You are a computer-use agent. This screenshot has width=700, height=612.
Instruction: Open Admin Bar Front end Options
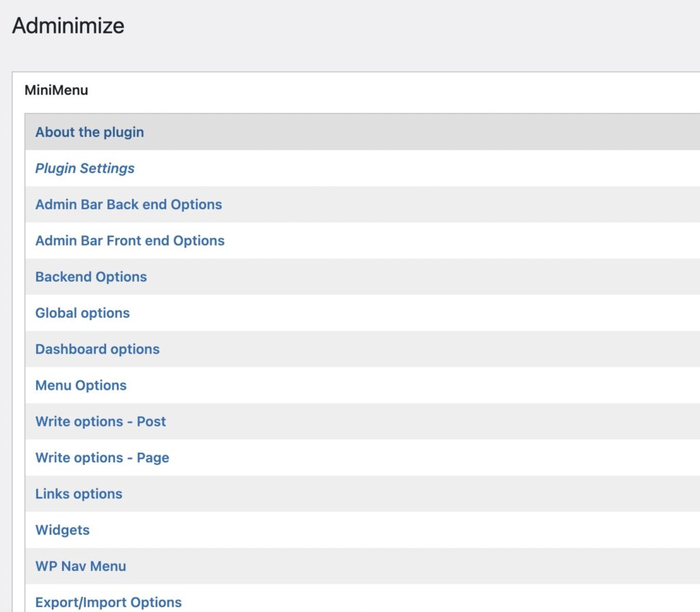point(130,241)
